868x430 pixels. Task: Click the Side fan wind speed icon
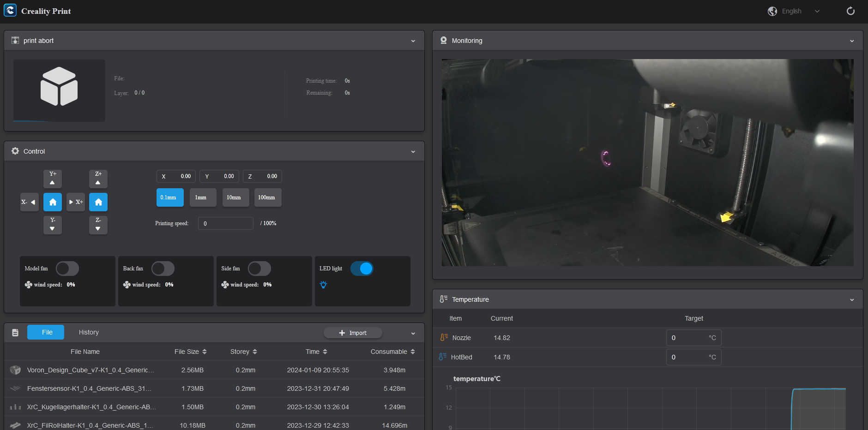click(x=225, y=285)
